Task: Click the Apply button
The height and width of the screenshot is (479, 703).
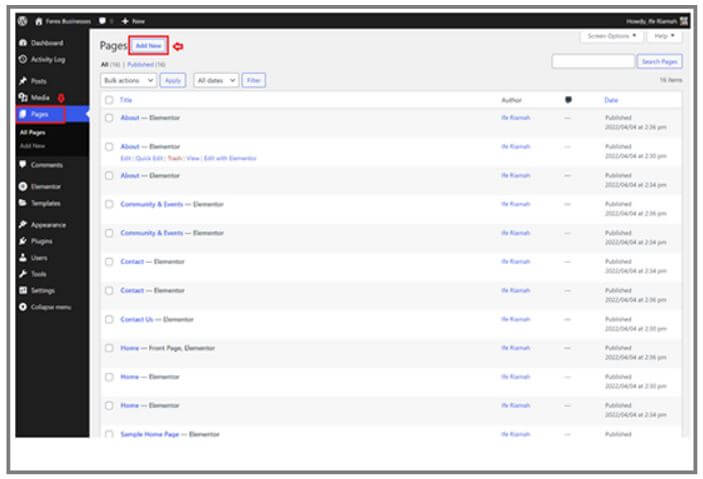Action: pos(173,80)
